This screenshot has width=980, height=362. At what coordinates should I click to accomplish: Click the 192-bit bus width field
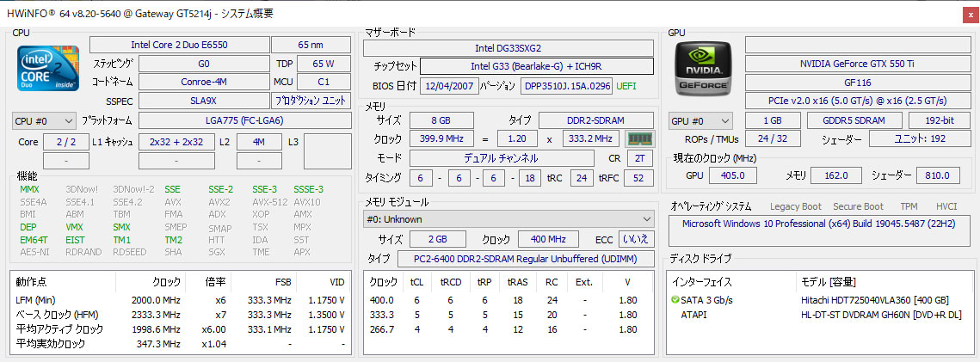pos(940,120)
